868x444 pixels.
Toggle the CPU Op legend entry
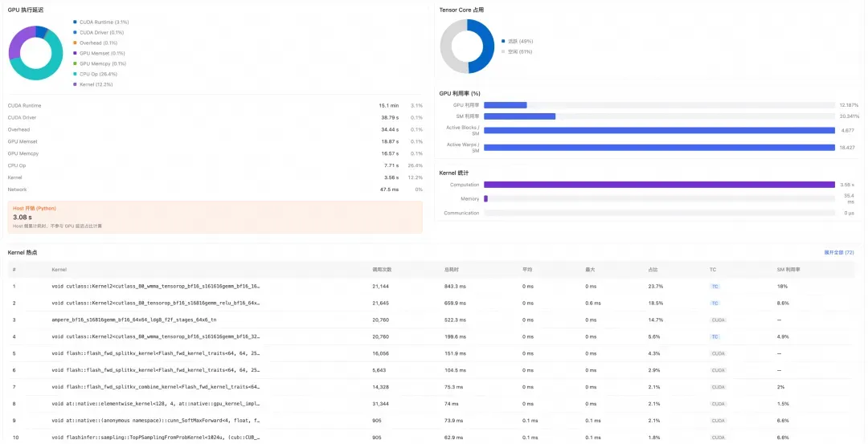(x=95, y=74)
